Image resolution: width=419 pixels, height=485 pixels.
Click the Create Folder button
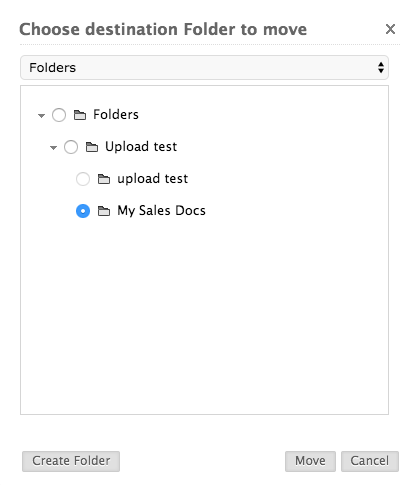71,461
